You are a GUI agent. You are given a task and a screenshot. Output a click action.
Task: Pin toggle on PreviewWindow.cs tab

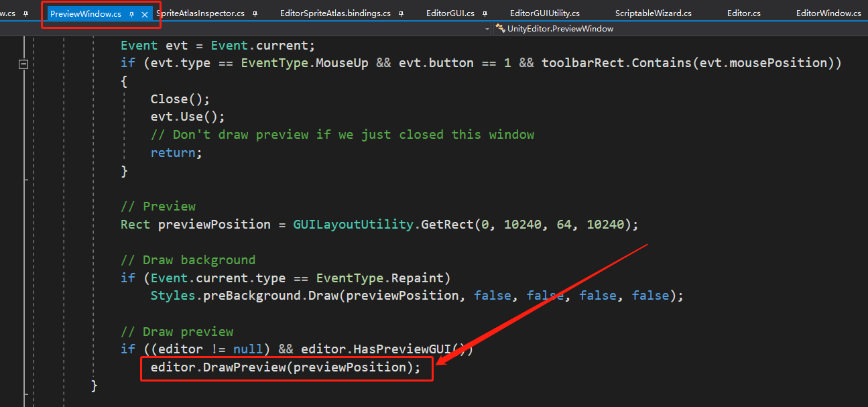tap(132, 14)
